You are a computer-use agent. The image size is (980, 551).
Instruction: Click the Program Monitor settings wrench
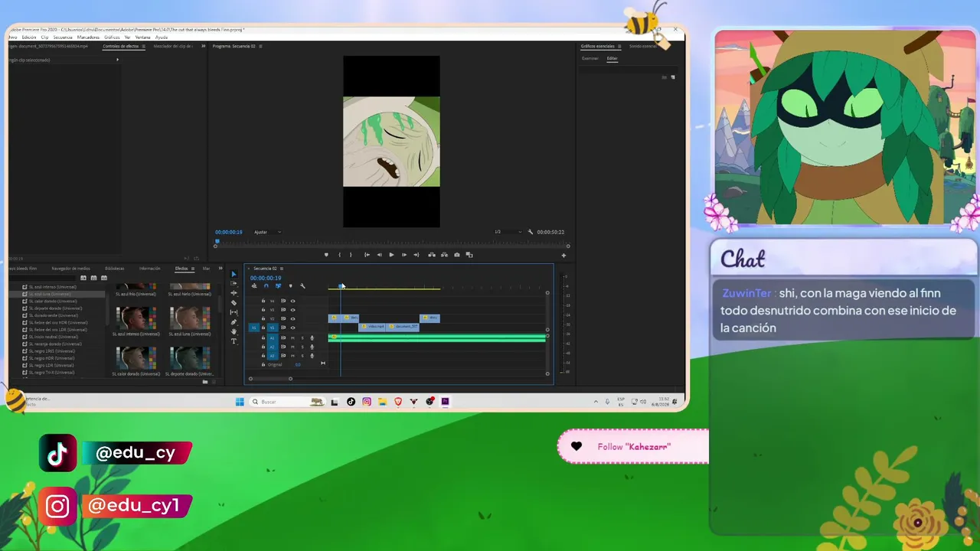tap(530, 232)
